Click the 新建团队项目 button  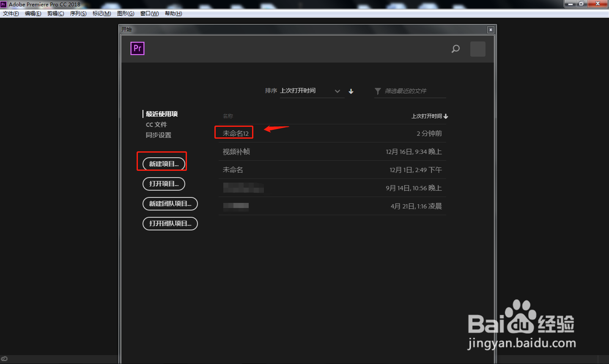[x=170, y=203]
